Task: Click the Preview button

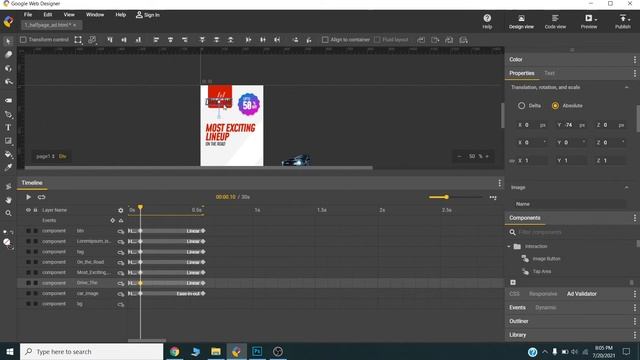Action: (x=589, y=21)
